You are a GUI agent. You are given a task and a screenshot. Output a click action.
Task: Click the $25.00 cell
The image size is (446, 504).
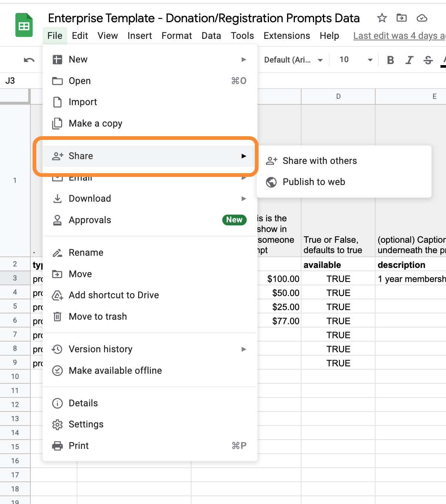[x=279, y=307]
